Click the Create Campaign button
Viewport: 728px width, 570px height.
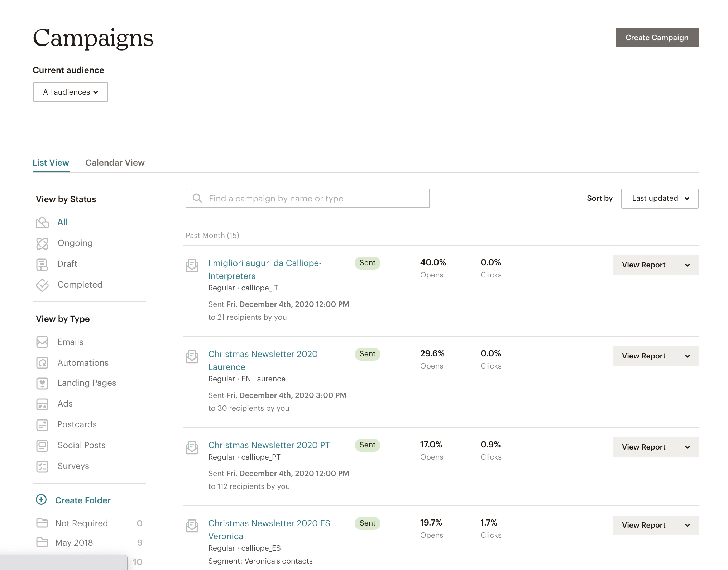pos(657,38)
